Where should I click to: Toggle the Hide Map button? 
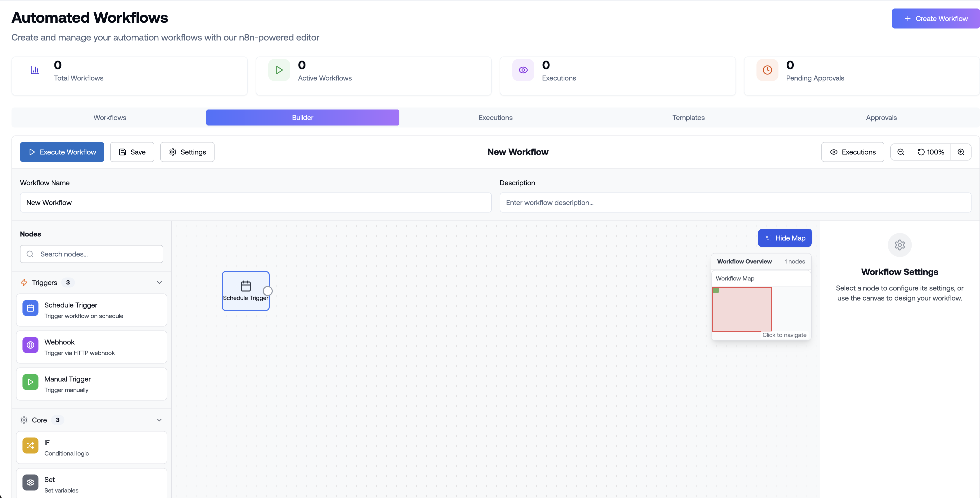784,238
